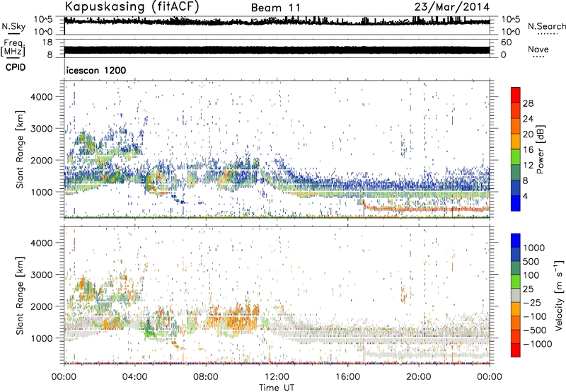566x392 pixels.
Task: Click the "-500" velocity colorbar label
Action: point(535,330)
